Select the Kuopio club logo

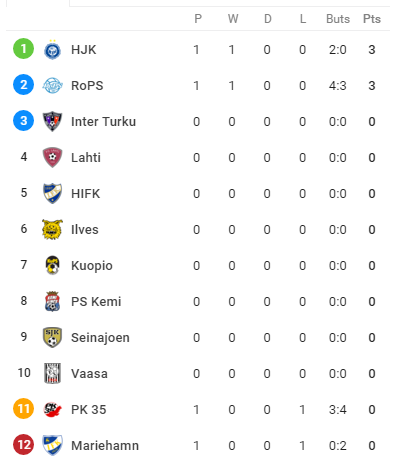[52, 265]
